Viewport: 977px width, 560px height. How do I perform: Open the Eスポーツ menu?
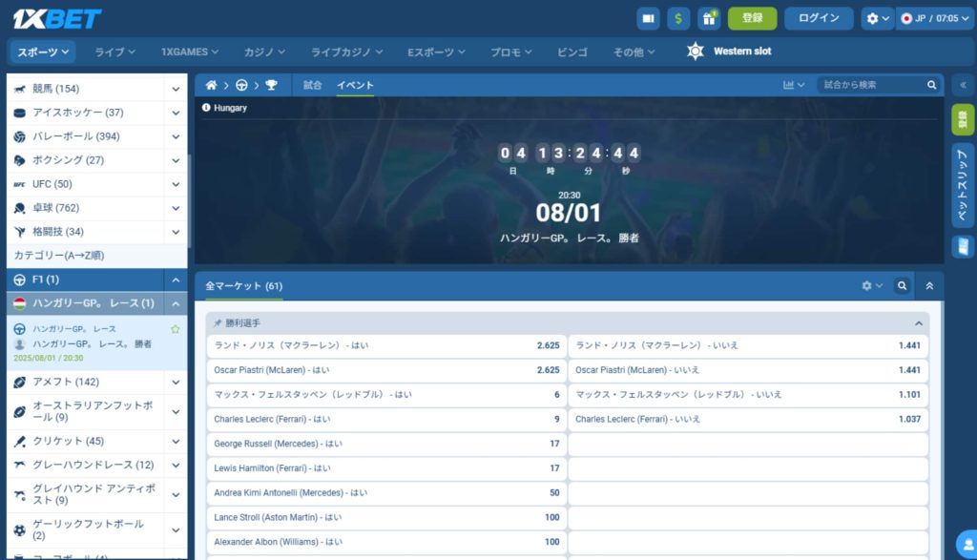(x=436, y=52)
